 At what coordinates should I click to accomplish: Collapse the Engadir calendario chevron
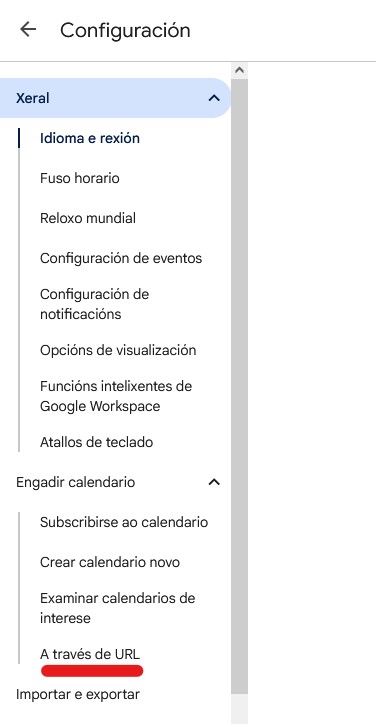[213, 482]
